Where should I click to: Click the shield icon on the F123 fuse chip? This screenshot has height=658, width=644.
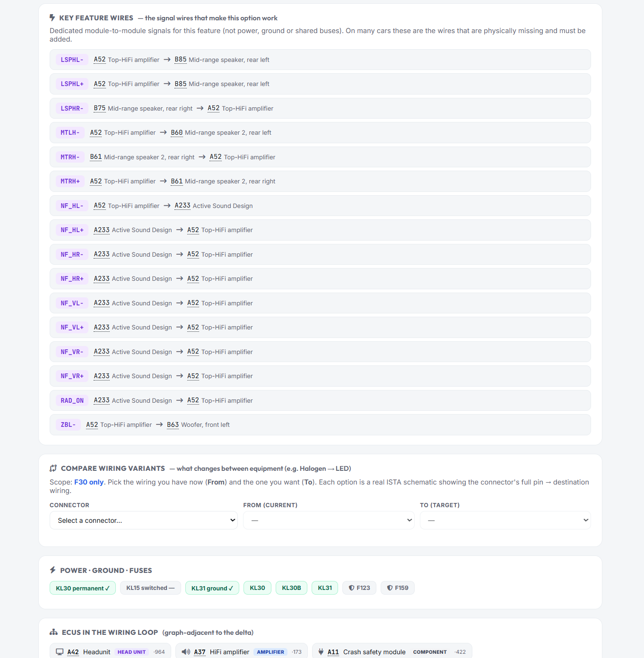tap(352, 588)
